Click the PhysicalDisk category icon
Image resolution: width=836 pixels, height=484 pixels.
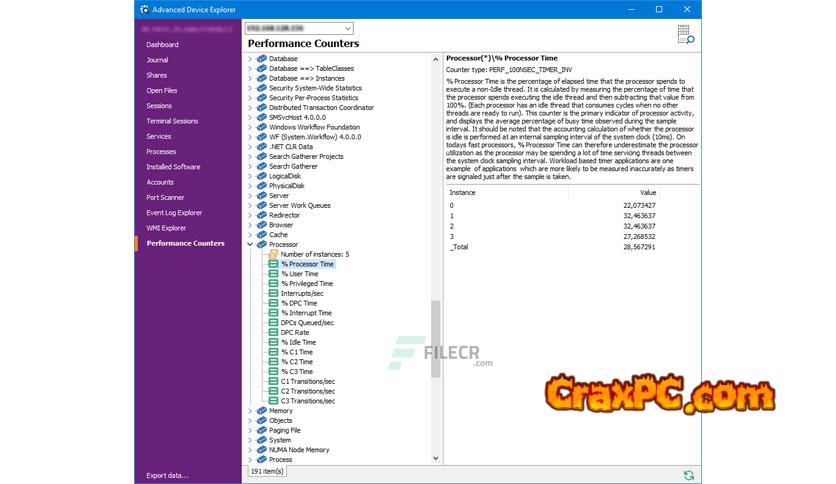(x=261, y=185)
